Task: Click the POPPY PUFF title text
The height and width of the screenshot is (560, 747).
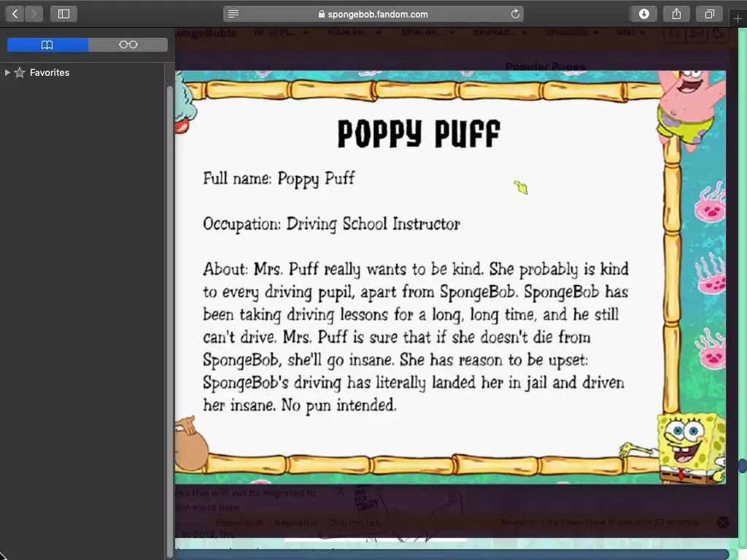Action: point(419,134)
